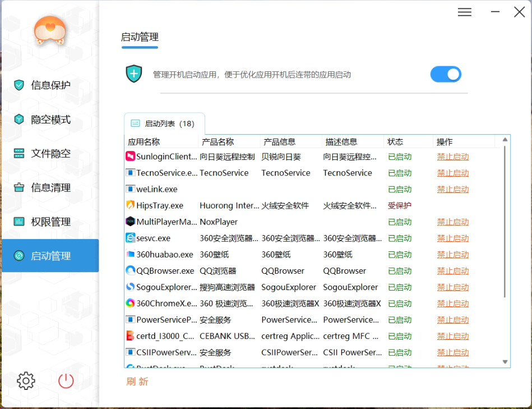
Task: Click 禁止启动 for TecnoService.exe
Action: point(452,173)
